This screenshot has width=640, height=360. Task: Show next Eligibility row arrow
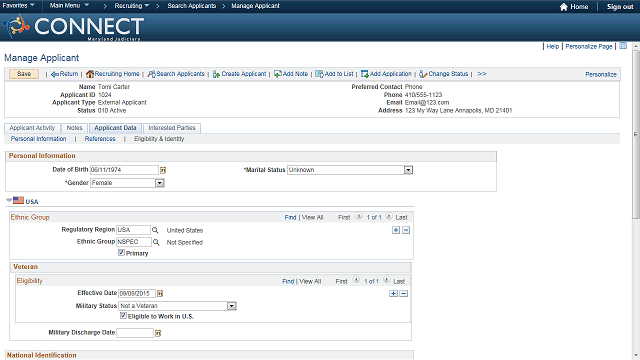tap(387, 280)
